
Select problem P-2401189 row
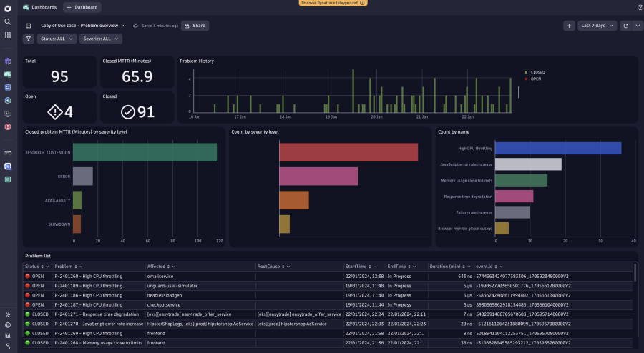(x=328, y=286)
